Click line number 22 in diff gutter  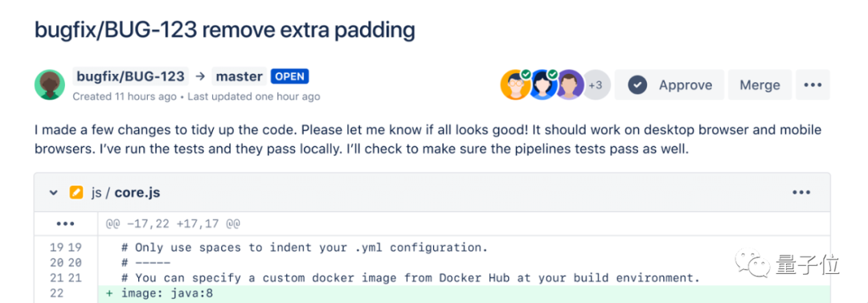[57, 293]
